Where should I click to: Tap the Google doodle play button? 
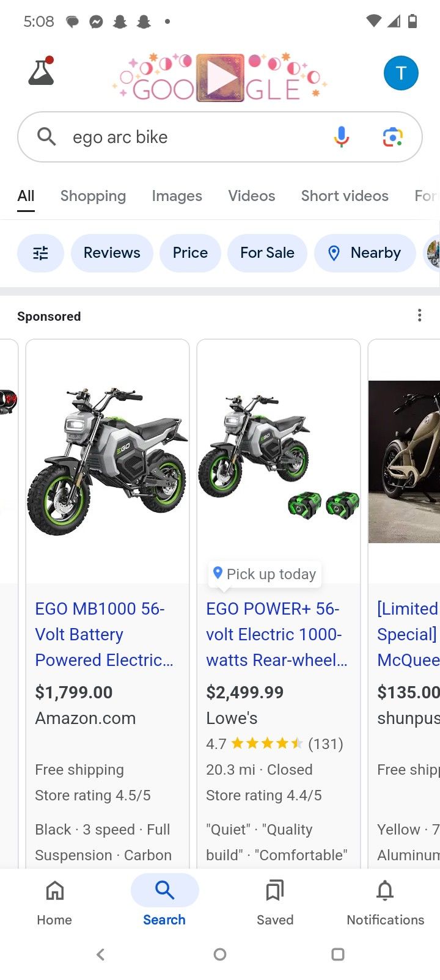pos(220,78)
